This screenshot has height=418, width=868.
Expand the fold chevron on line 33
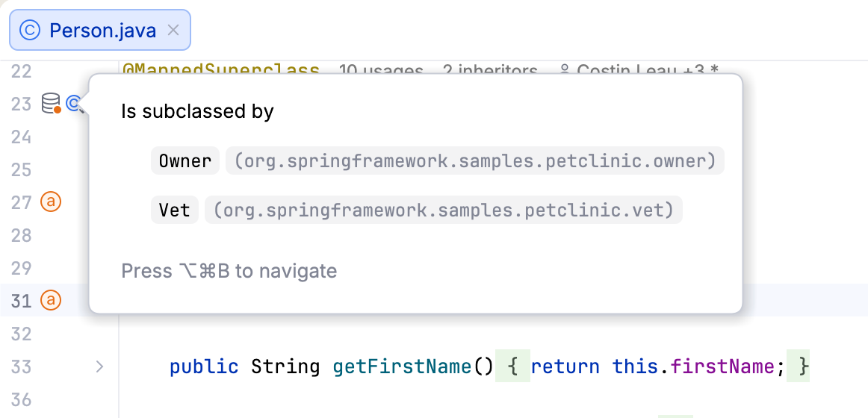[x=99, y=366]
